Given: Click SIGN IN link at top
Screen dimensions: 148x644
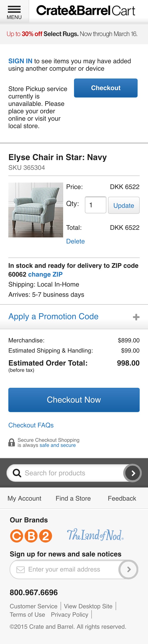Looking at the screenshot, I should pyautogui.click(x=20, y=61).
